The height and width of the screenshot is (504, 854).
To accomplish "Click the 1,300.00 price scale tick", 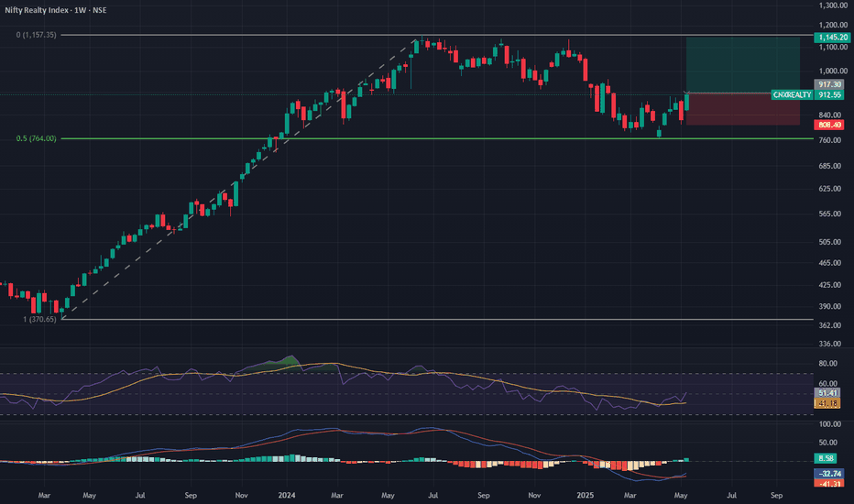I will tap(833, 5).
